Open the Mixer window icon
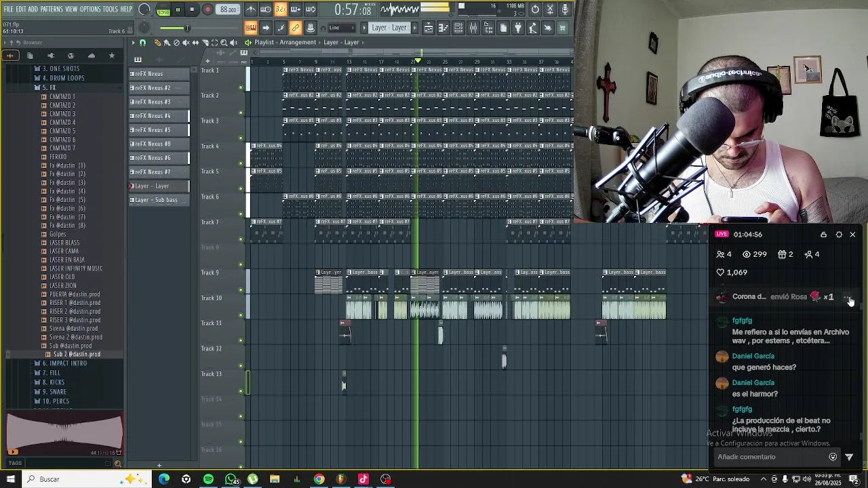868x488 pixels. point(473,28)
